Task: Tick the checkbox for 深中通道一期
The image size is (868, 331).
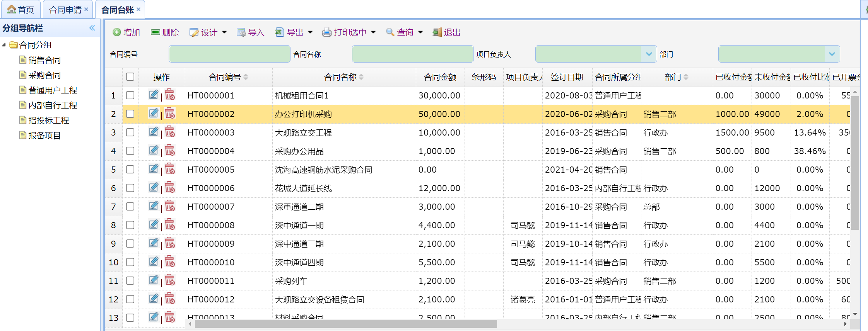Action: tap(130, 225)
